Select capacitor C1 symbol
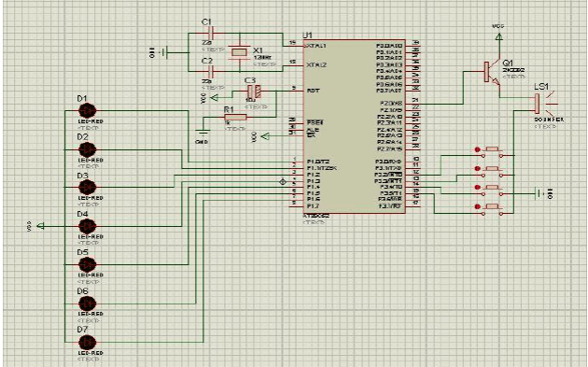This screenshot has height=367, width=588. pyautogui.click(x=210, y=34)
